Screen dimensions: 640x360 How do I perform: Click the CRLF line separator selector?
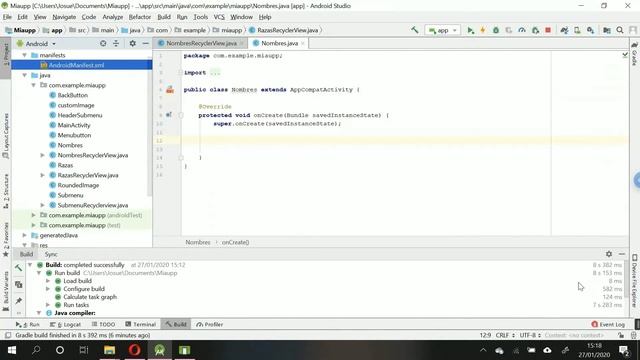click(504, 335)
